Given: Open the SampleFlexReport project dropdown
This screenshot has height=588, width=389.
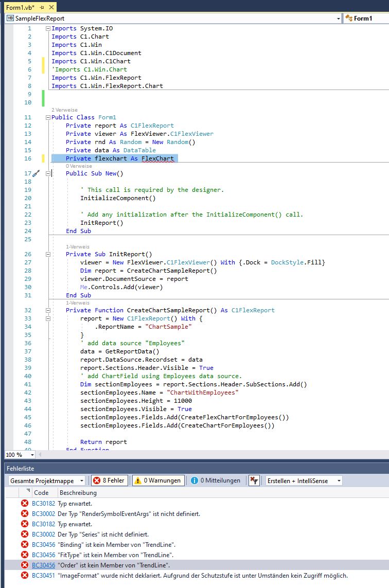Looking at the screenshot, I should pyautogui.click(x=338, y=19).
